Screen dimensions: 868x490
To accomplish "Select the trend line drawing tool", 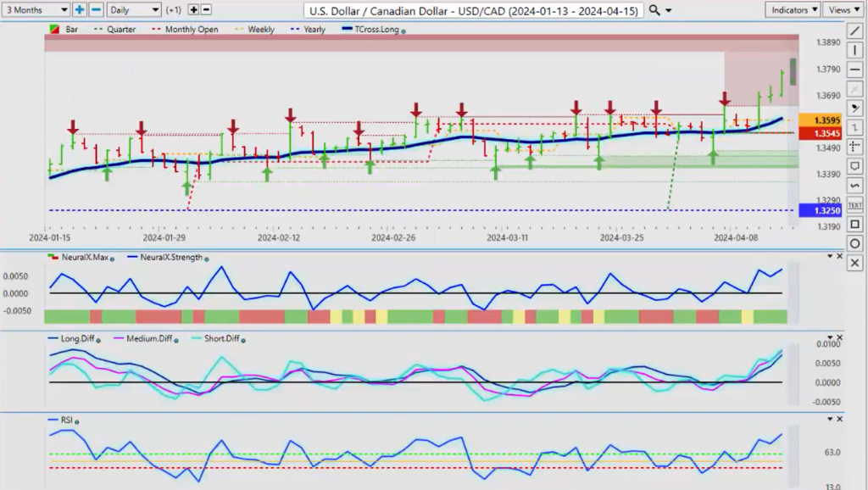I will tap(854, 31).
